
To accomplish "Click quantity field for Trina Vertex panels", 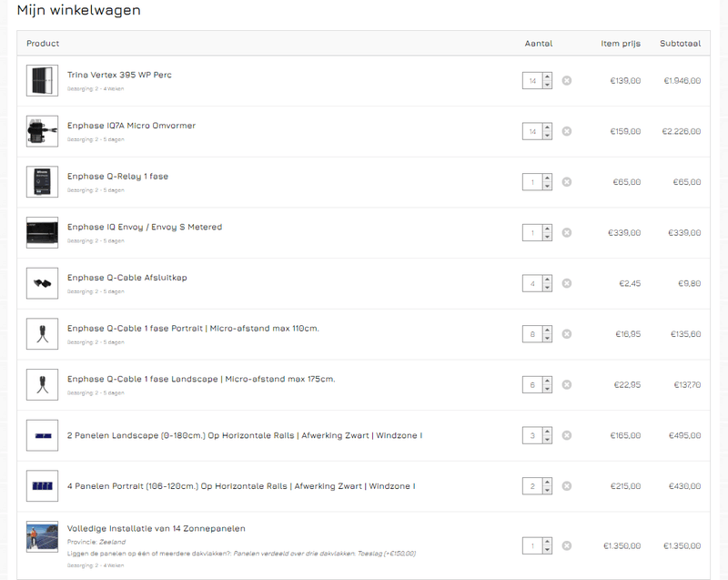I will point(532,81).
